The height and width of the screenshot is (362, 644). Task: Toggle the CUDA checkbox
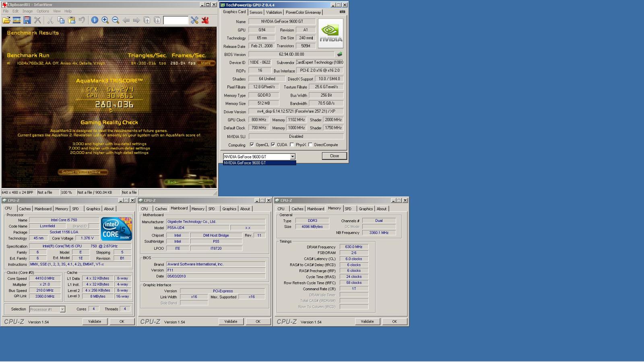click(273, 145)
